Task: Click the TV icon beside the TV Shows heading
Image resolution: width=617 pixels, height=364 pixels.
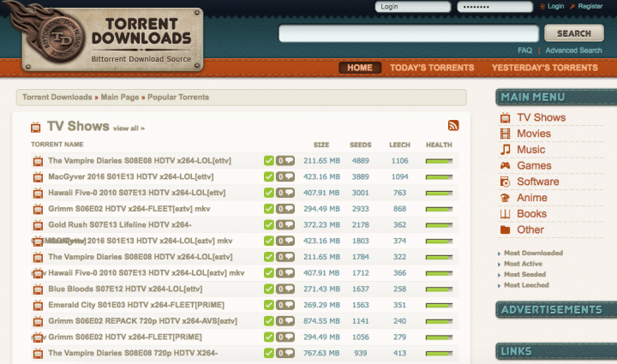Action: (36, 127)
